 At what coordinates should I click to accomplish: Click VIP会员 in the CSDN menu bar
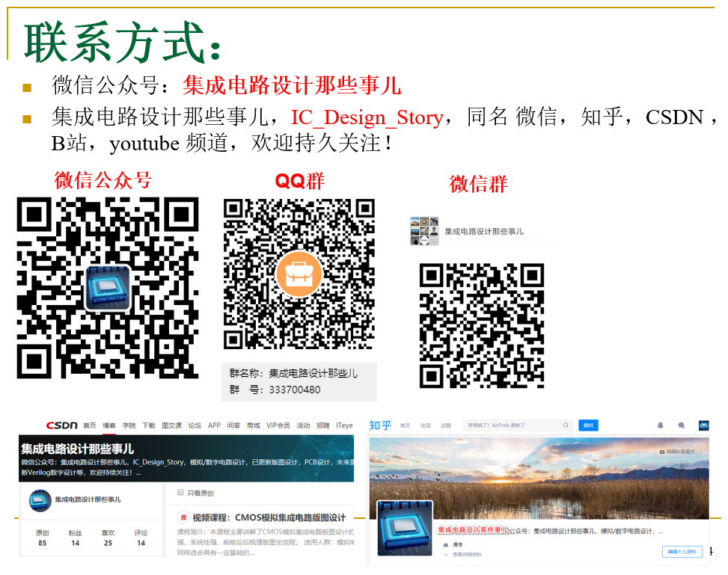(x=279, y=425)
